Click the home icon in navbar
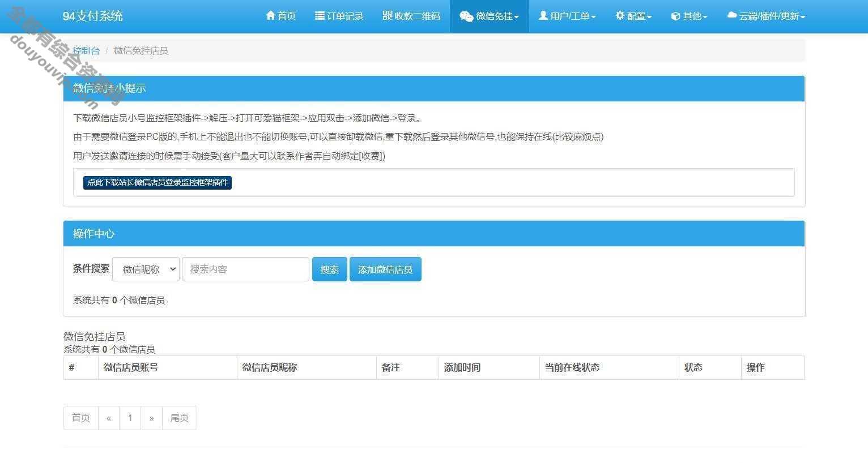The image size is (868, 463). tap(270, 16)
